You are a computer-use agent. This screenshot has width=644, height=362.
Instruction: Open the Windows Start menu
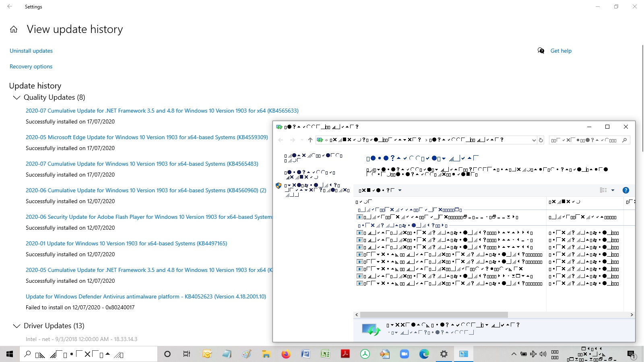(x=10, y=354)
